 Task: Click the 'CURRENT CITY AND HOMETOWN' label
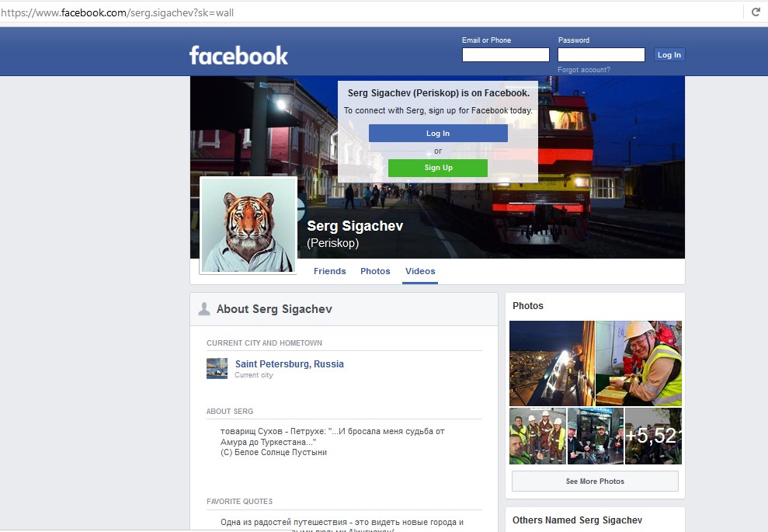pyautogui.click(x=265, y=343)
